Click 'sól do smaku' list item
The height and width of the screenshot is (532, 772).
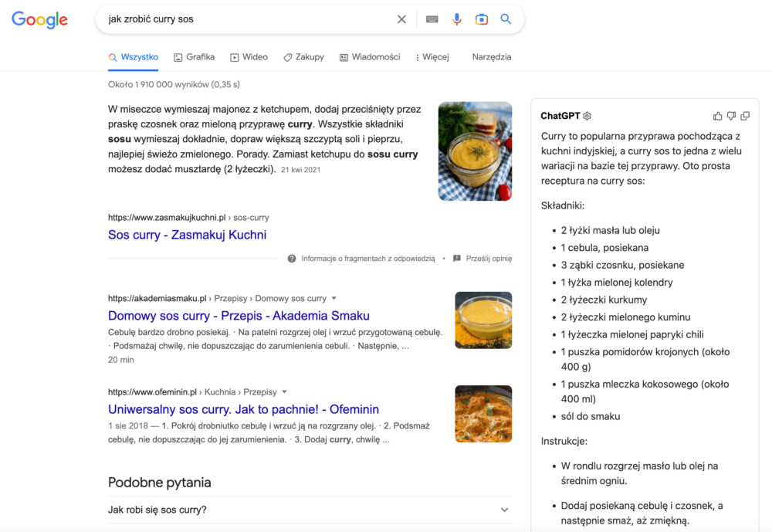tap(591, 417)
